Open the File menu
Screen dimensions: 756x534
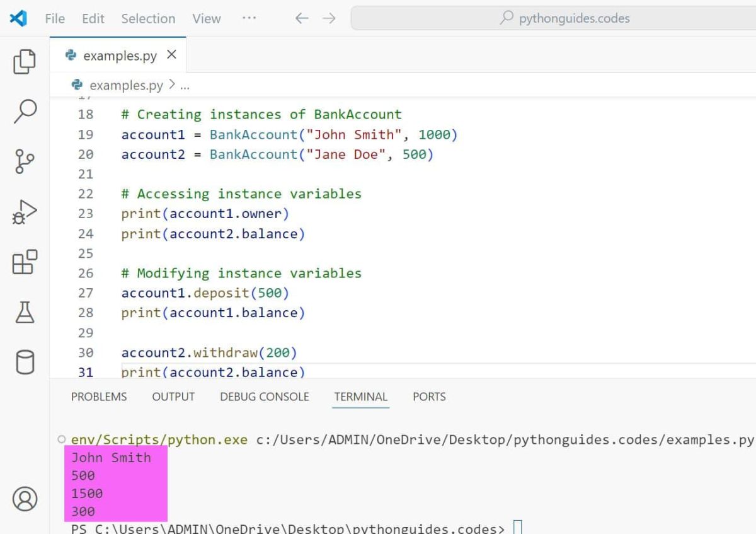[54, 18]
